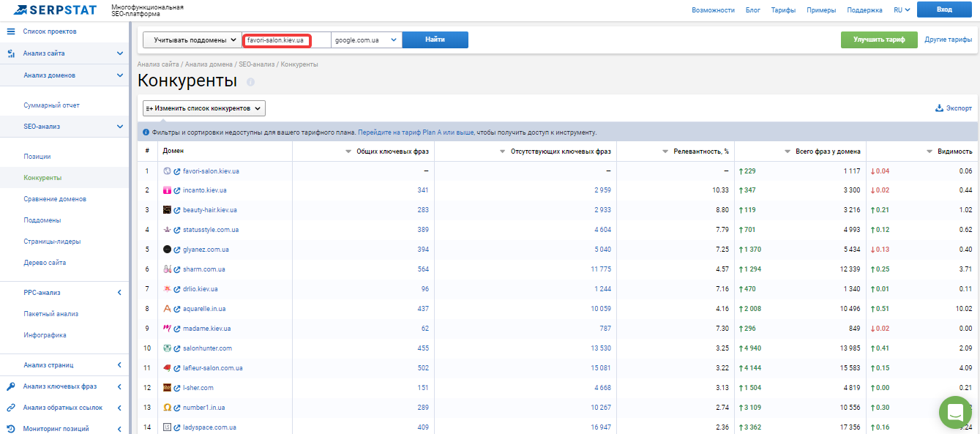Image resolution: width=980 pixels, height=434 pixels.
Task: Click the link icon for Анализ обратных ссылок
Action: [x=11, y=408]
